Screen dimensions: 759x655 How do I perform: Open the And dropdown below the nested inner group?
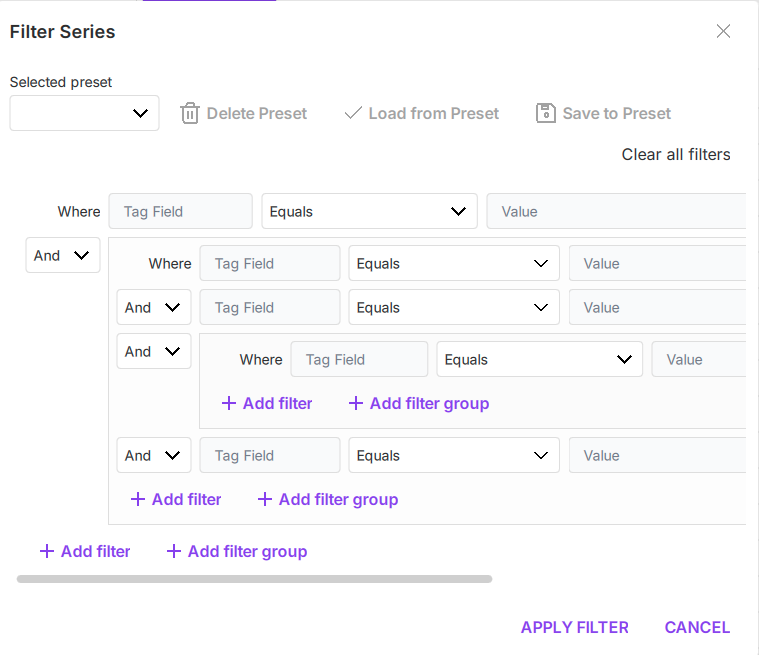pos(154,456)
